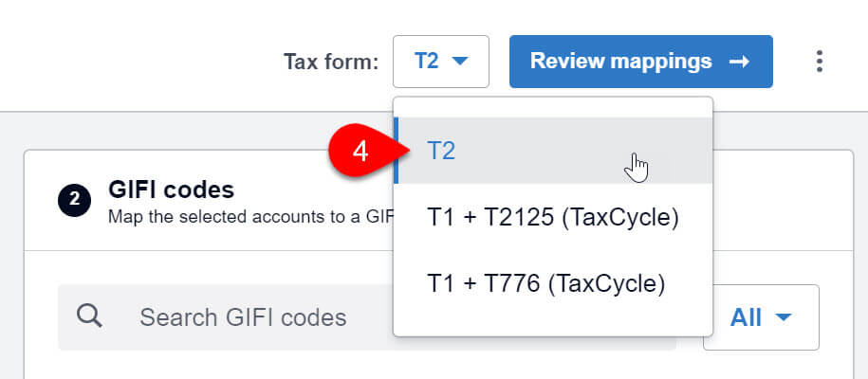Click the GIFI codes heading
Viewport: 868px width, 379px height.
pos(171,189)
